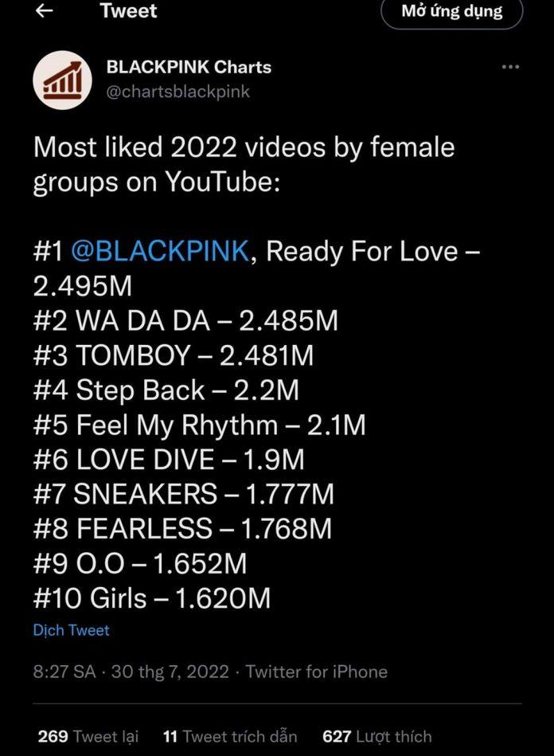The height and width of the screenshot is (756, 554).
Task: Click the "#6 LOVE DIVE" line
Action: point(169,460)
